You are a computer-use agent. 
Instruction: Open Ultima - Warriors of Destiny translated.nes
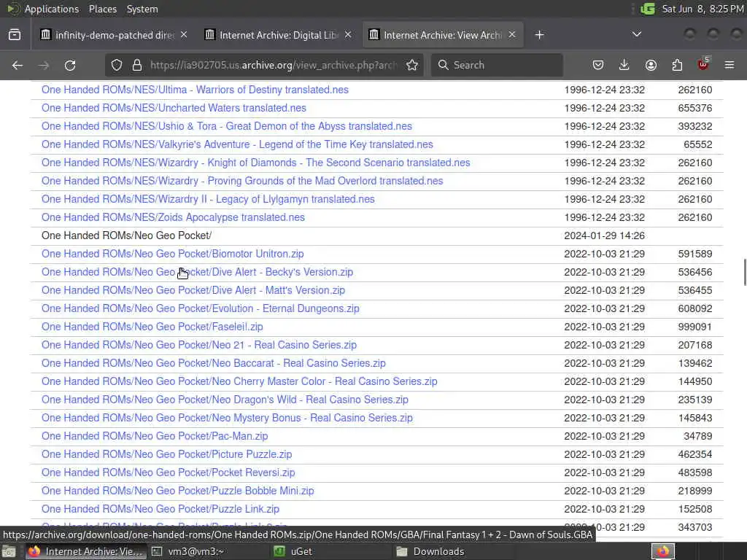click(x=195, y=90)
